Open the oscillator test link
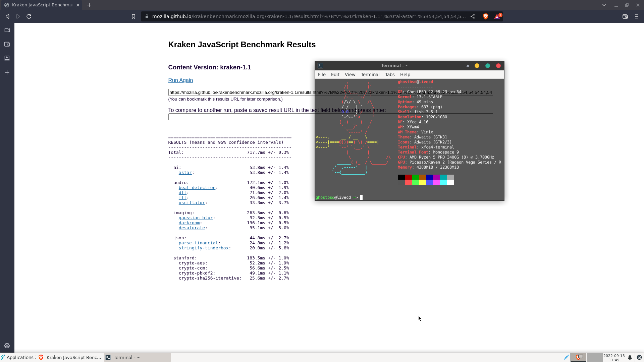Image resolution: width=644 pixels, height=362 pixels. [192, 203]
